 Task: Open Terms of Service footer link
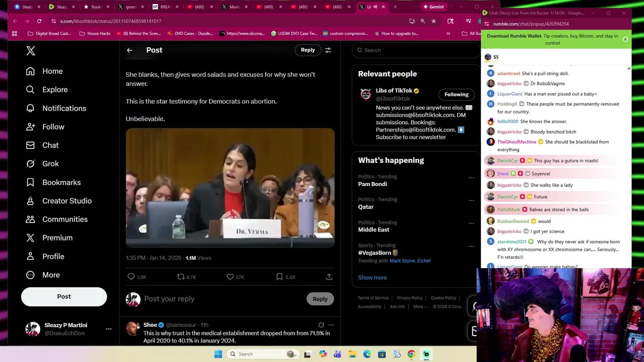(373, 298)
